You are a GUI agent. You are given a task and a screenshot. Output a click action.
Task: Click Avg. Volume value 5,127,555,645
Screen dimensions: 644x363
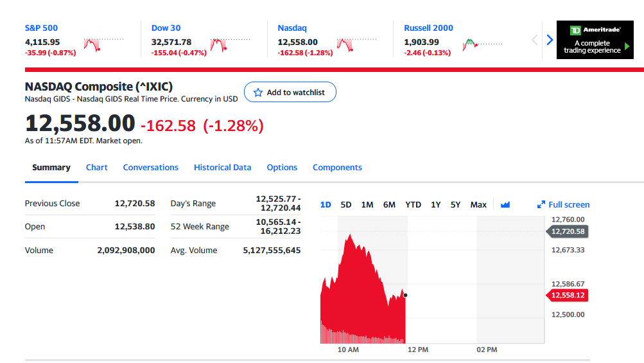(x=272, y=251)
